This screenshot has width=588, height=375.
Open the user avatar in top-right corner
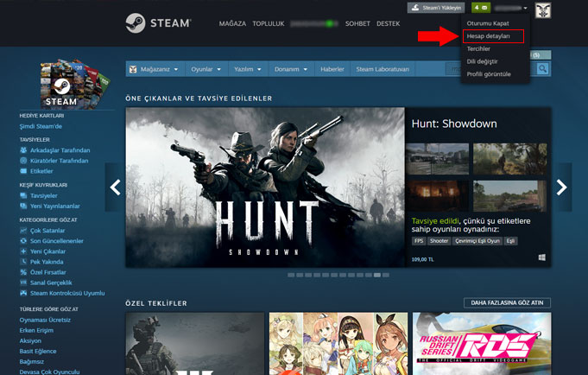tap(543, 10)
